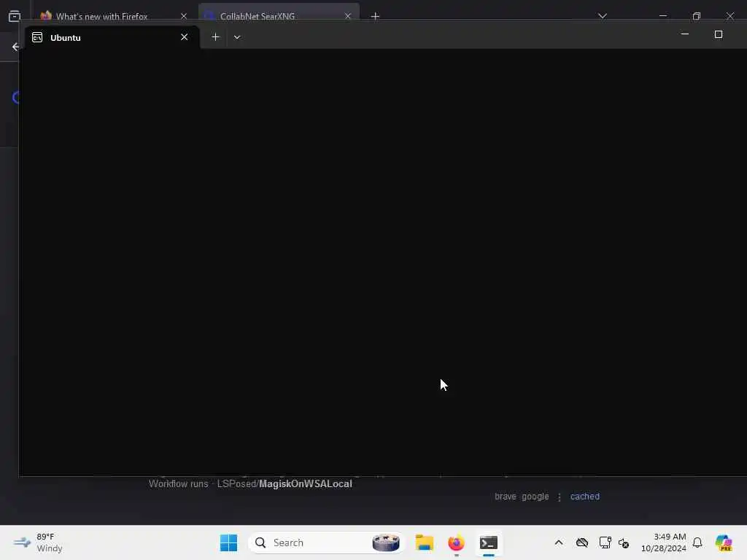Close the Ubuntu terminal tab

[185, 37]
